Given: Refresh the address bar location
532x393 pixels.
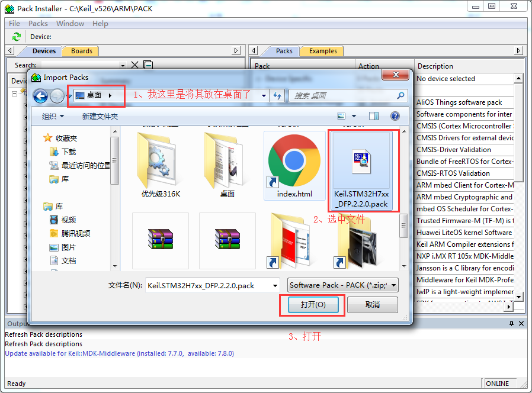Looking at the screenshot, I should tap(277, 95).
